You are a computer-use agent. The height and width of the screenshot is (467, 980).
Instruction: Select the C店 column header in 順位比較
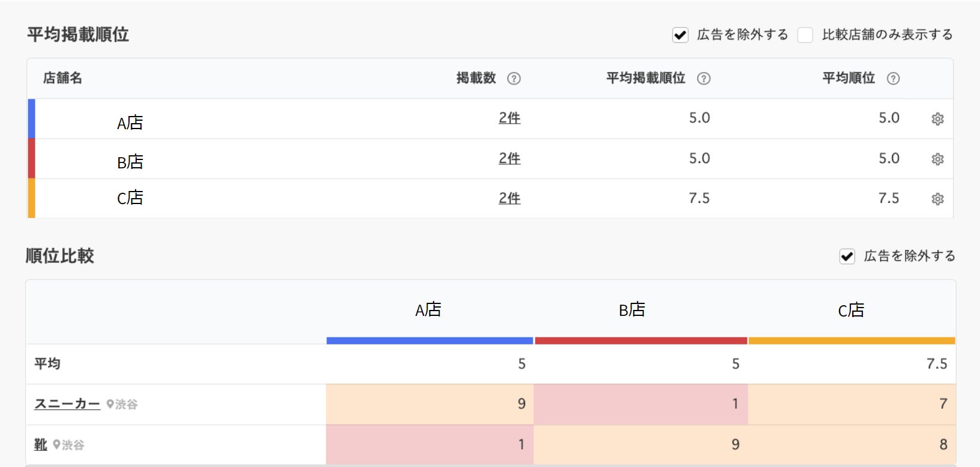[x=850, y=310]
